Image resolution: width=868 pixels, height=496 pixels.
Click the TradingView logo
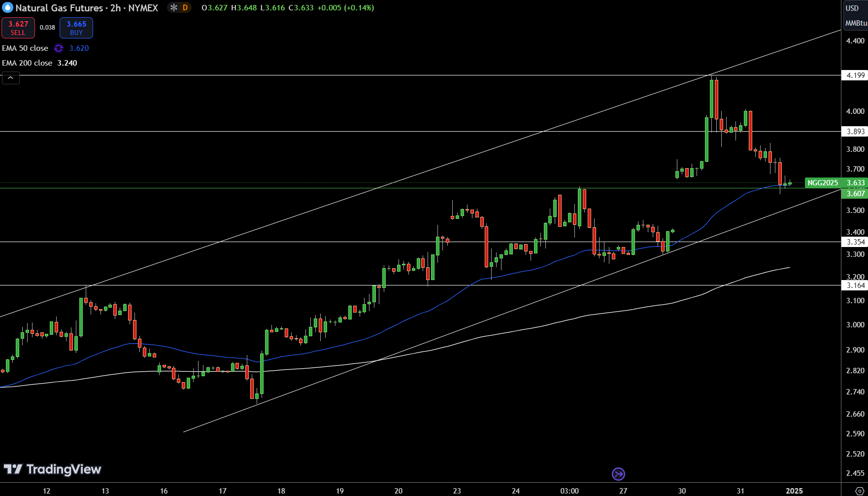(x=52, y=469)
